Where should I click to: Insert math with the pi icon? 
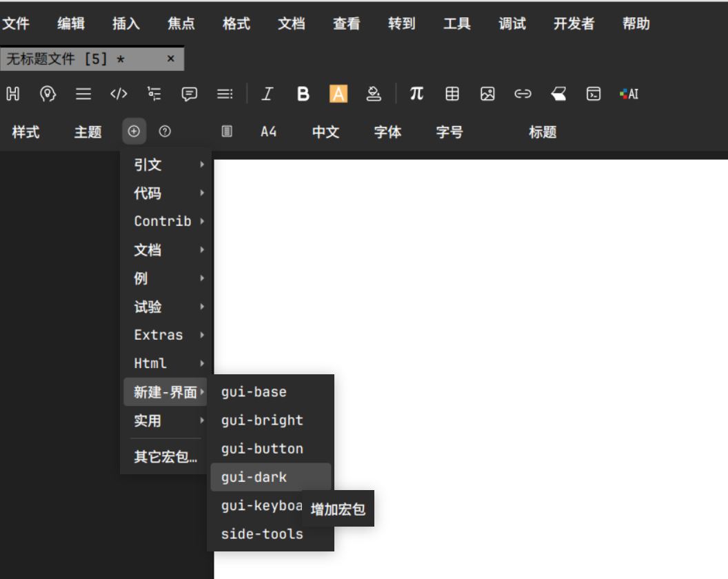[416, 94]
